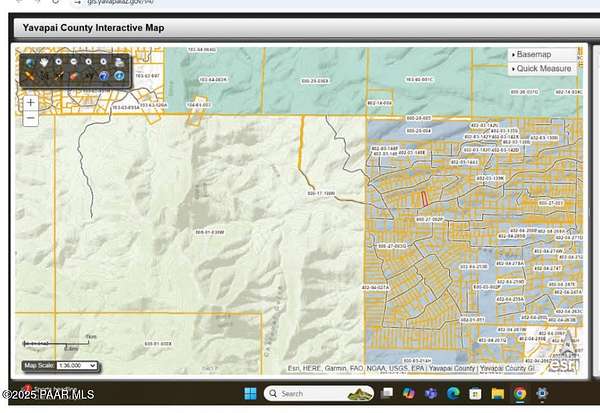The width and height of the screenshot is (600, 413).
Task: Click the printer icon in map toolbar
Action: [119, 62]
